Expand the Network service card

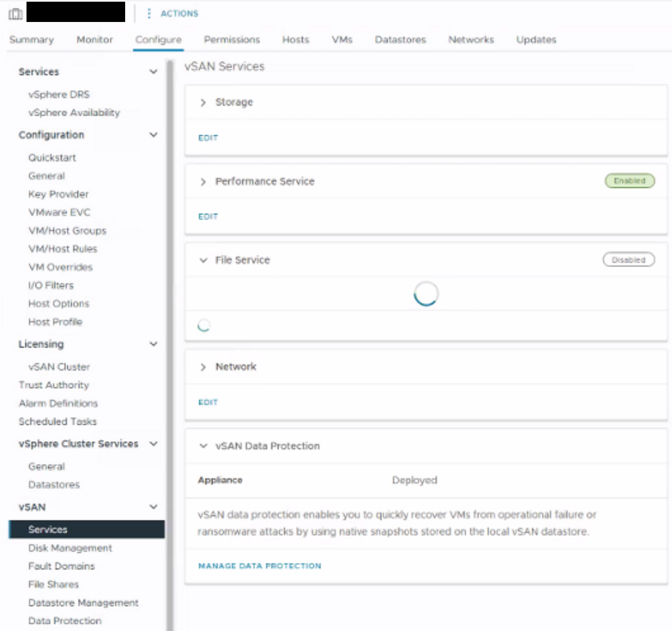pyautogui.click(x=203, y=367)
